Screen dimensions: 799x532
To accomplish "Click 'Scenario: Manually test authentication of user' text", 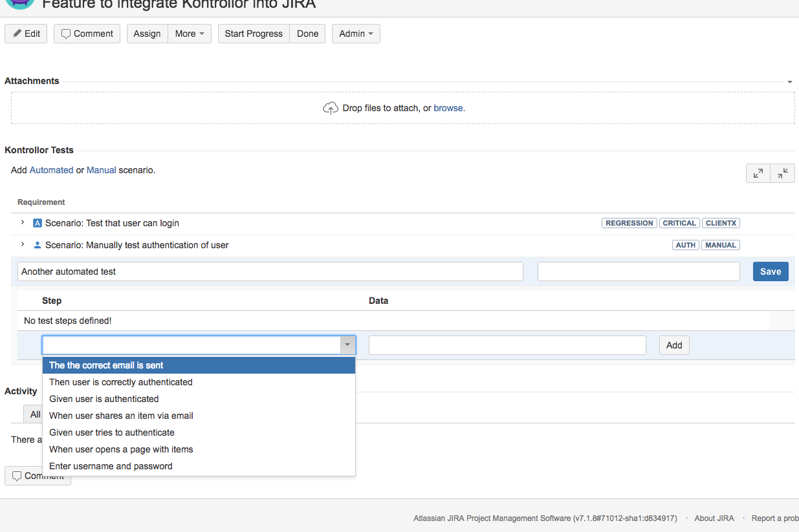I will pyautogui.click(x=137, y=245).
